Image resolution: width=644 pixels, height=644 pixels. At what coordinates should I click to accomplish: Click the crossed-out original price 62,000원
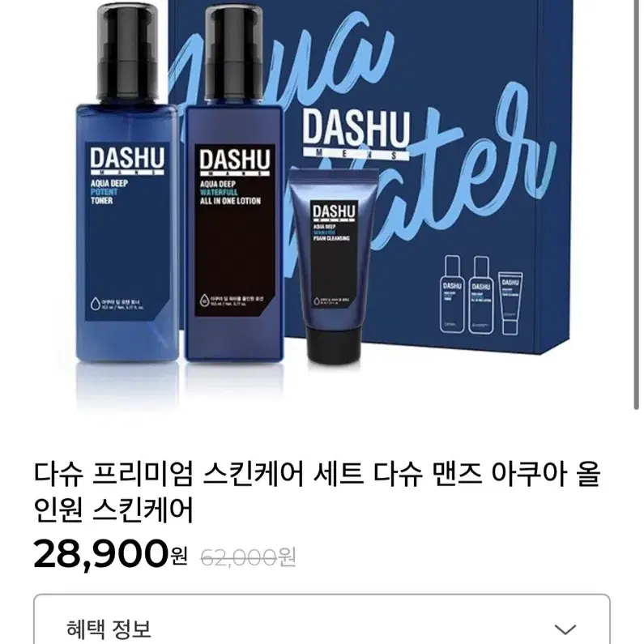[x=249, y=557]
